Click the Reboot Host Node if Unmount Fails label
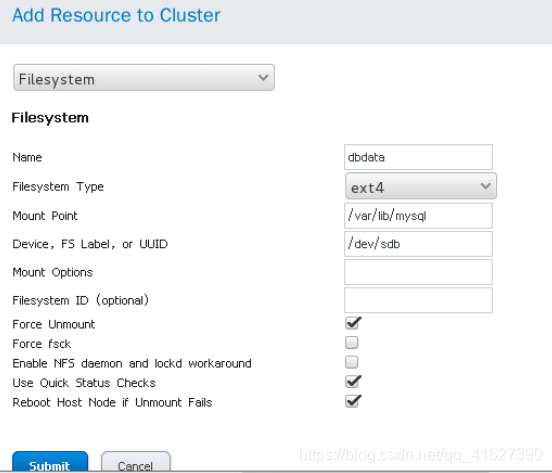The width and height of the screenshot is (552, 473). click(112, 402)
